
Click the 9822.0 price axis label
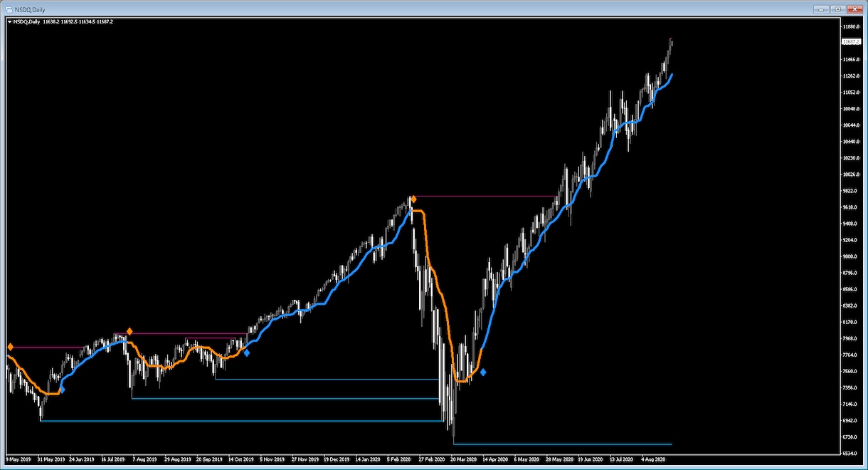[x=851, y=191]
